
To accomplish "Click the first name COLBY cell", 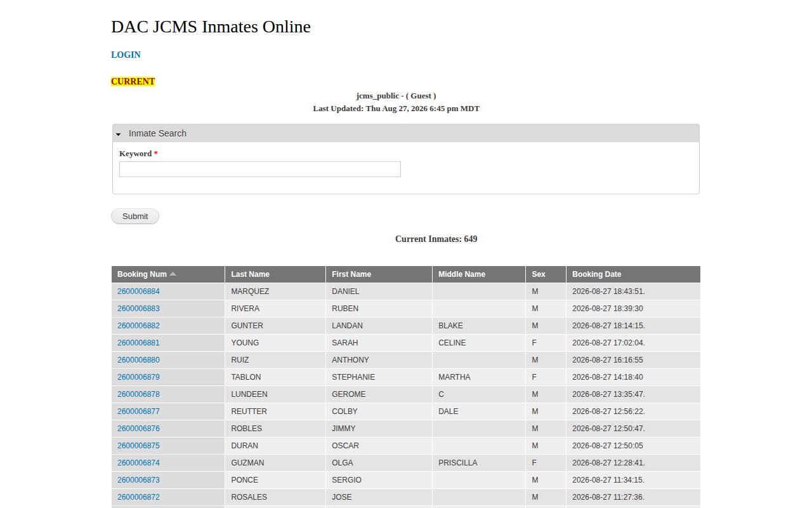I will (x=379, y=411).
